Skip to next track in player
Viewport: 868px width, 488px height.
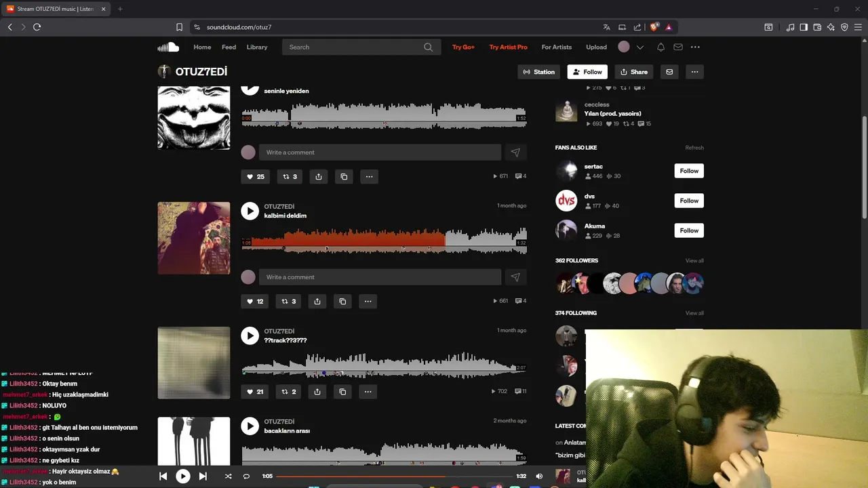(x=203, y=476)
